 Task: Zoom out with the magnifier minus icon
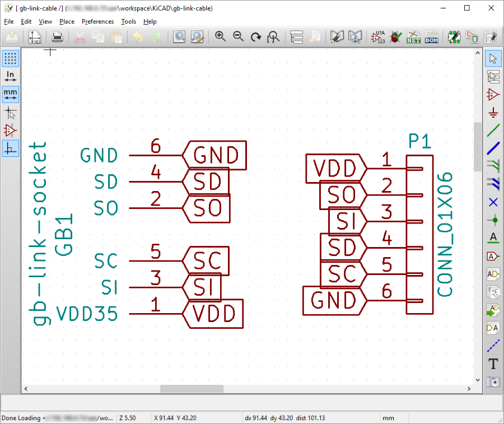pyautogui.click(x=238, y=37)
